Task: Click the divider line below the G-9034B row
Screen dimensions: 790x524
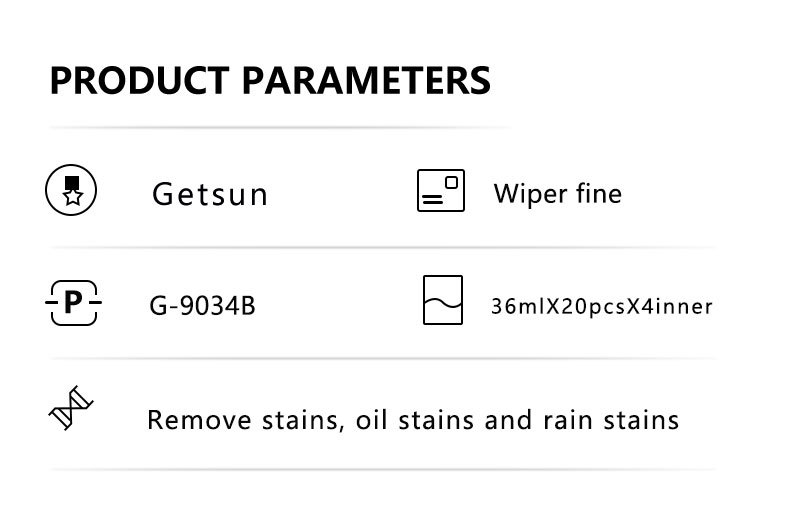Action: point(383,359)
